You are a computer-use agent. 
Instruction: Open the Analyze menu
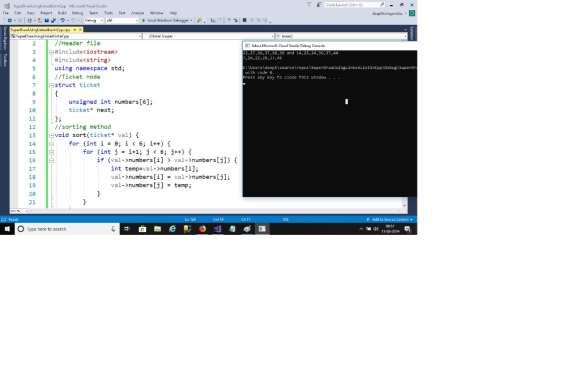(138, 13)
